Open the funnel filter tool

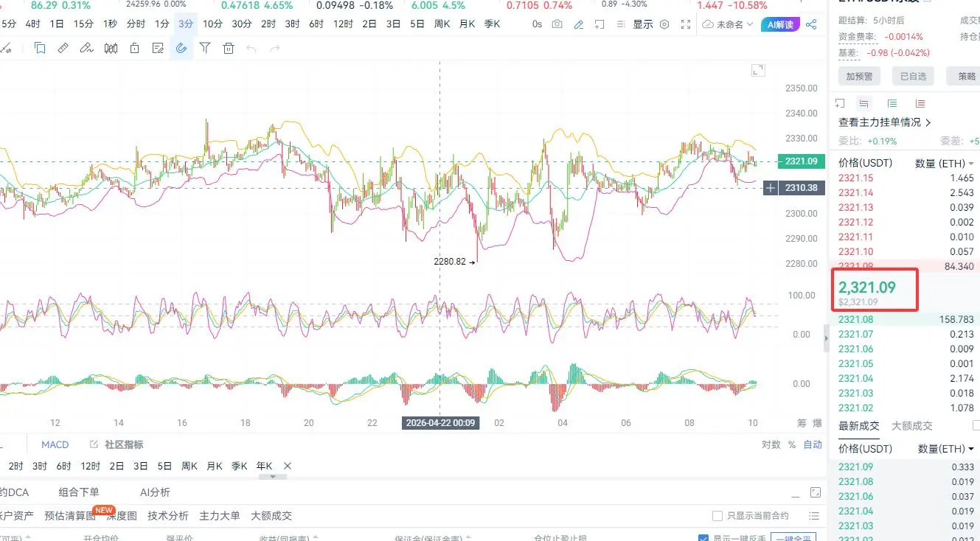click(x=205, y=49)
